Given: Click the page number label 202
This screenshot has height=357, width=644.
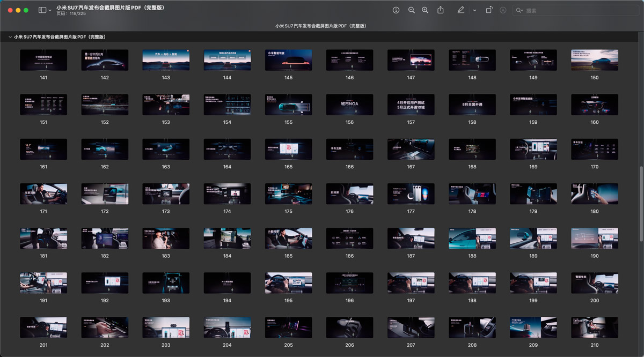Looking at the screenshot, I should click(x=105, y=345).
